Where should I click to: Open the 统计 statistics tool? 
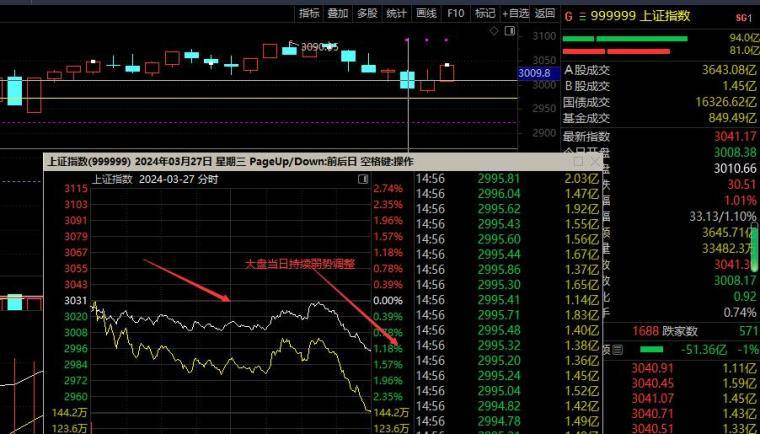396,14
